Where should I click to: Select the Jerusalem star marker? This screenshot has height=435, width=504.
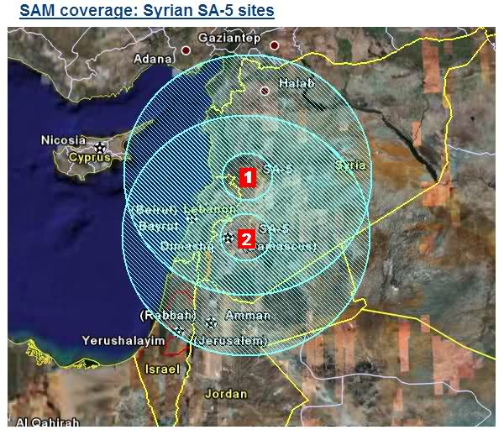click(178, 331)
